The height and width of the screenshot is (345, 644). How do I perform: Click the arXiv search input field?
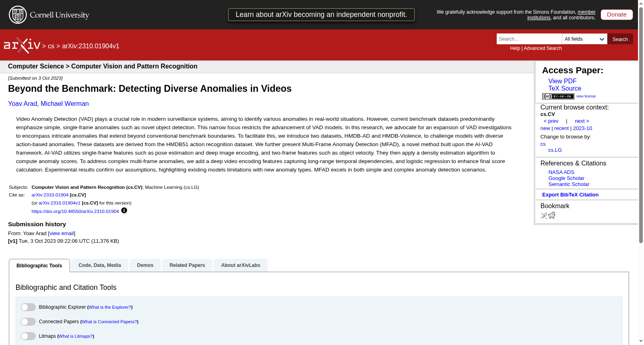[x=529, y=39]
